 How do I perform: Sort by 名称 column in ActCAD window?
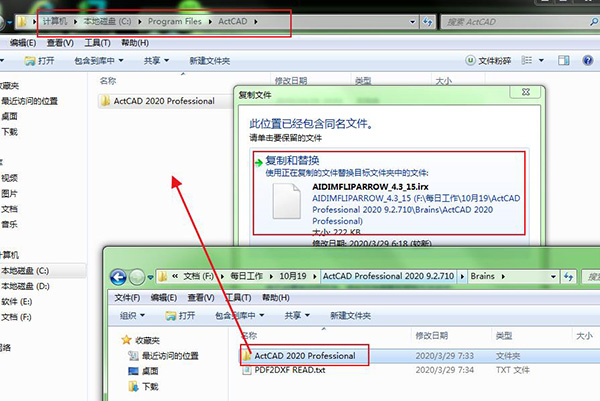[x=108, y=81]
